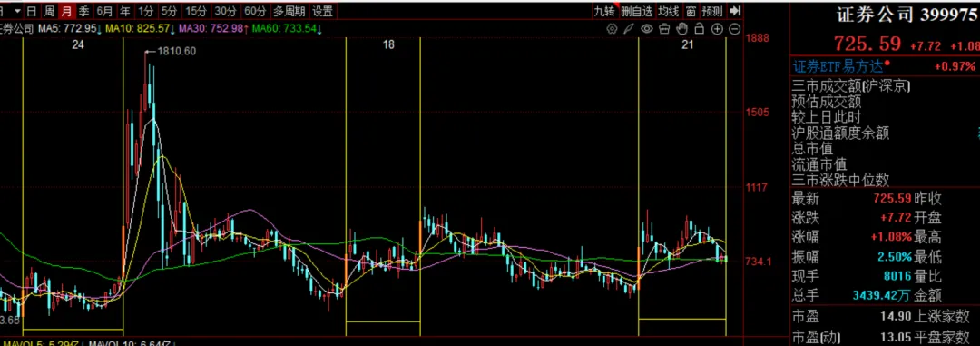Open the period dropdown arrow beside 日

(x=18, y=11)
